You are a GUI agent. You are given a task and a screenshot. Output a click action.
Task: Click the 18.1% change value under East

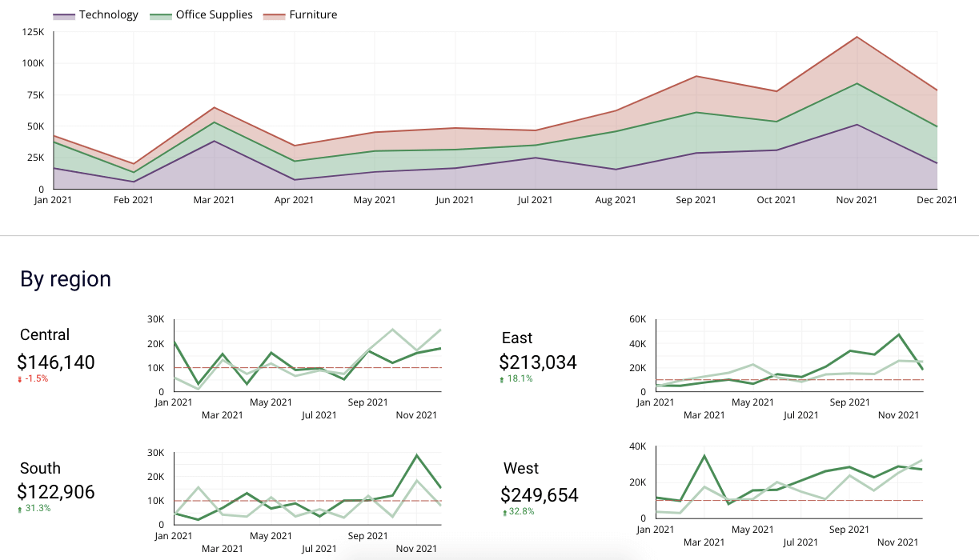coord(520,379)
